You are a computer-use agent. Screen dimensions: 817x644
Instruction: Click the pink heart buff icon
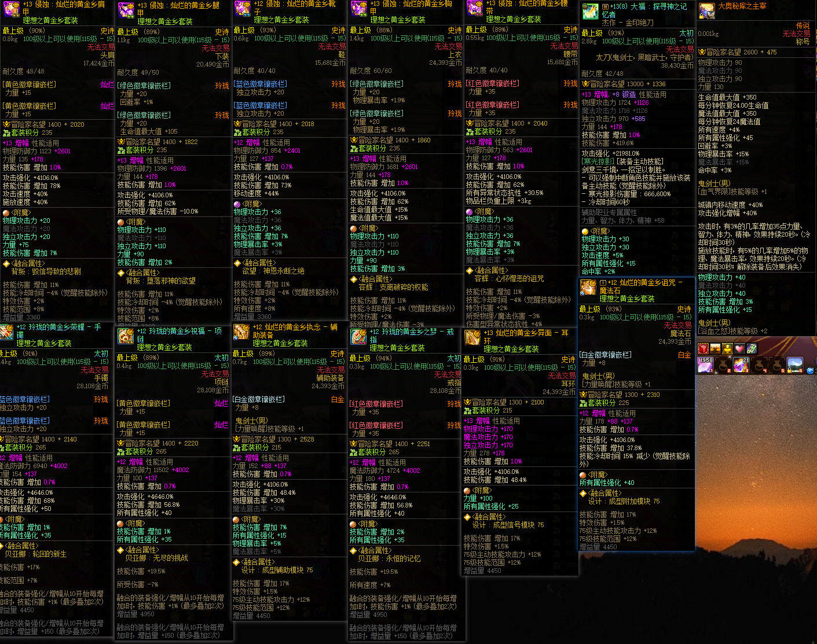click(739, 348)
